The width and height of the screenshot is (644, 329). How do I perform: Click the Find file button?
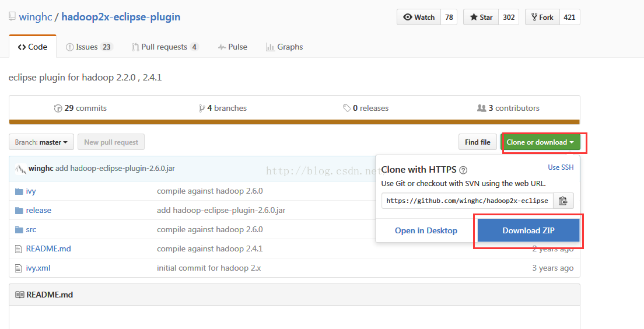(477, 142)
